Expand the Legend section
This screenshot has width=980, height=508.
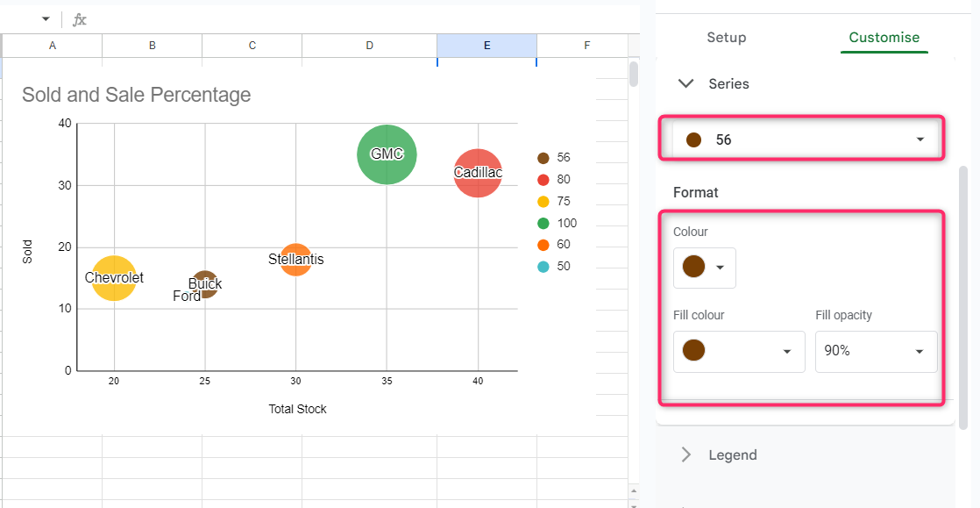pyautogui.click(x=686, y=454)
